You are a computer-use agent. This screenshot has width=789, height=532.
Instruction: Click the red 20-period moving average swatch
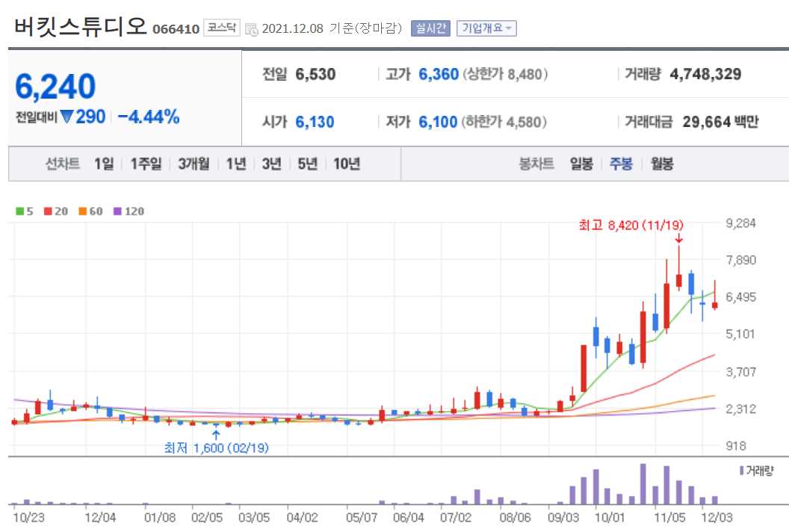pyautogui.click(x=48, y=211)
